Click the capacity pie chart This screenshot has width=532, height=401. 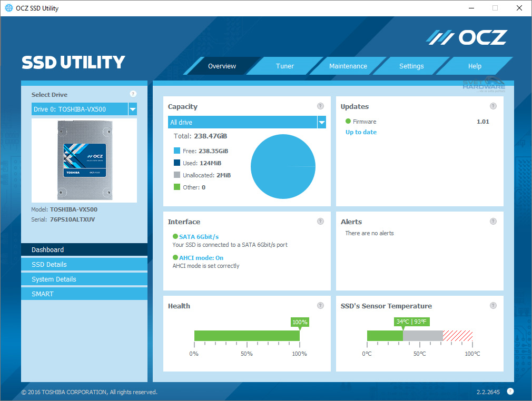pos(283,165)
